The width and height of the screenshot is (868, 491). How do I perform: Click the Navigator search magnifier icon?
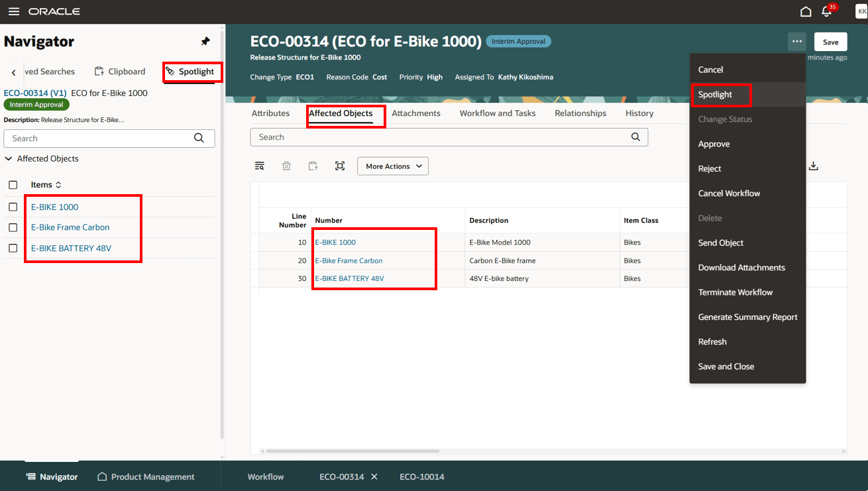click(x=199, y=138)
